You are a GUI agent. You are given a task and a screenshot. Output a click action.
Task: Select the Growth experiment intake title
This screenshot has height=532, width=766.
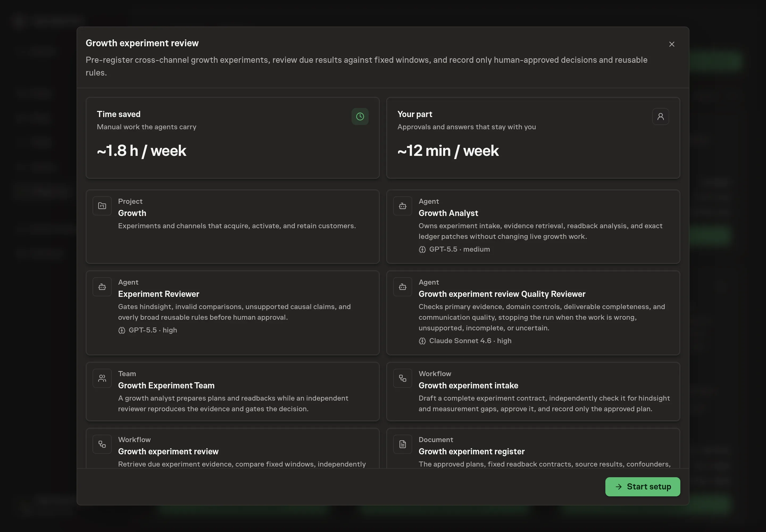click(468, 385)
